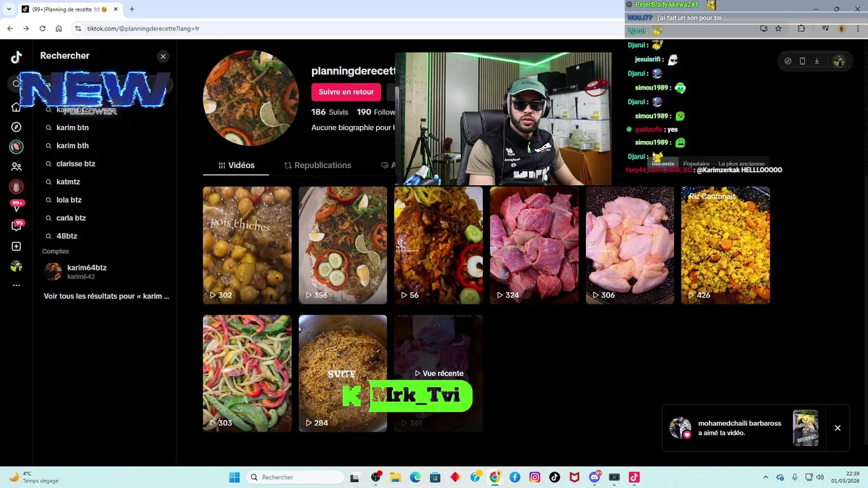The width and height of the screenshot is (868, 488).
Task: Switch to the Vidéos tab
Action: (x=237, y=165)
